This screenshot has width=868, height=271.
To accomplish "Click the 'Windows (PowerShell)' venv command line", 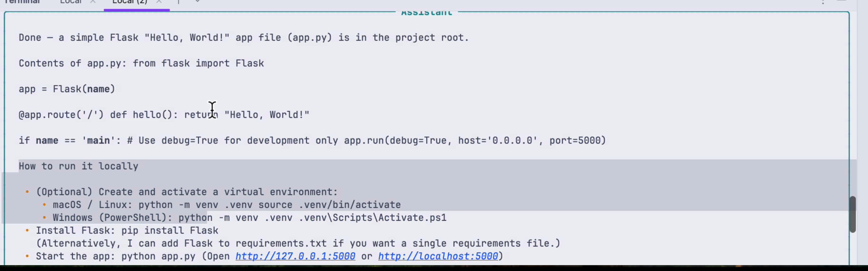I will (249, 218).
